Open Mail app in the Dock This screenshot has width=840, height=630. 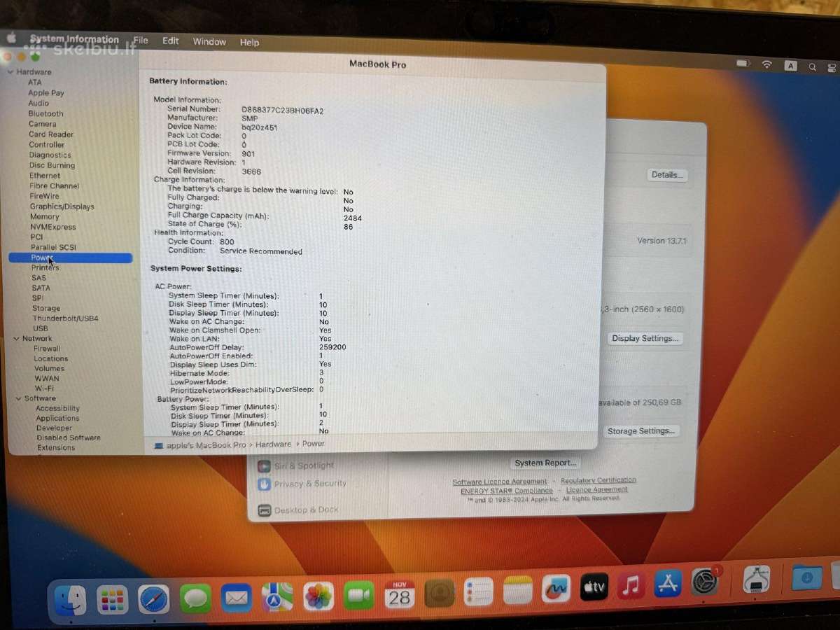tap(237, 598)
